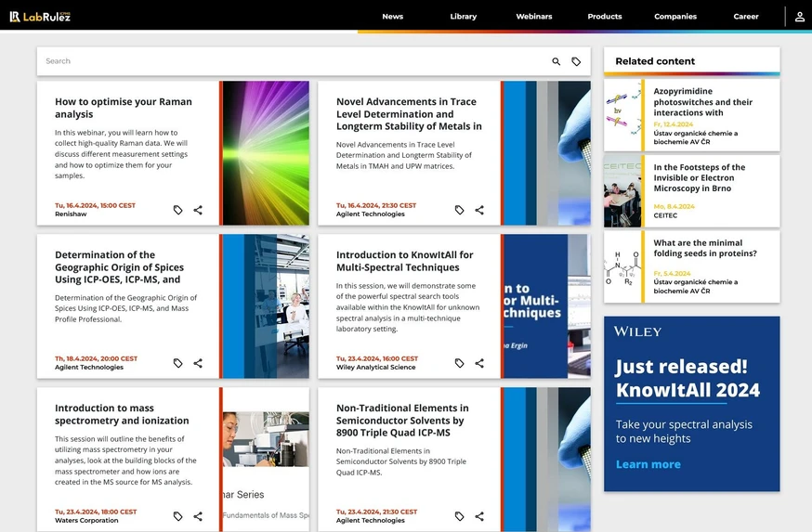This screenshot has width=812, height=532.
Task: Open the user account icon
Action: (800, 17)
